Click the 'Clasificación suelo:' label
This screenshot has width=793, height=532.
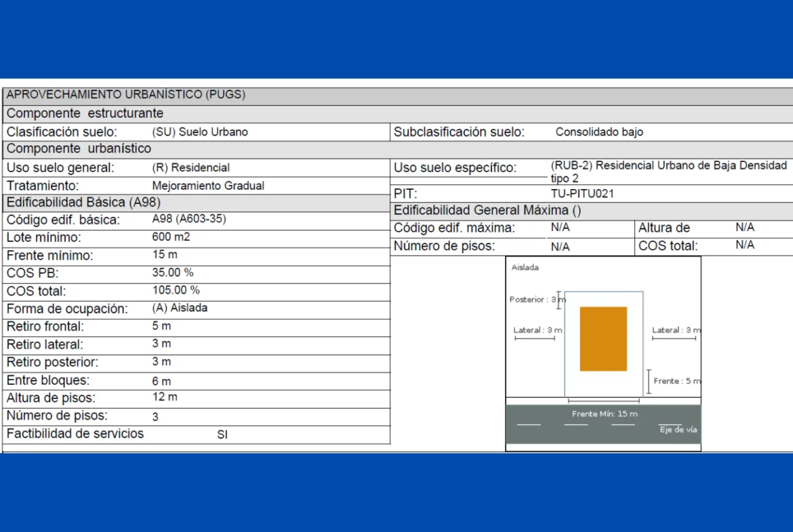[62, 132]
